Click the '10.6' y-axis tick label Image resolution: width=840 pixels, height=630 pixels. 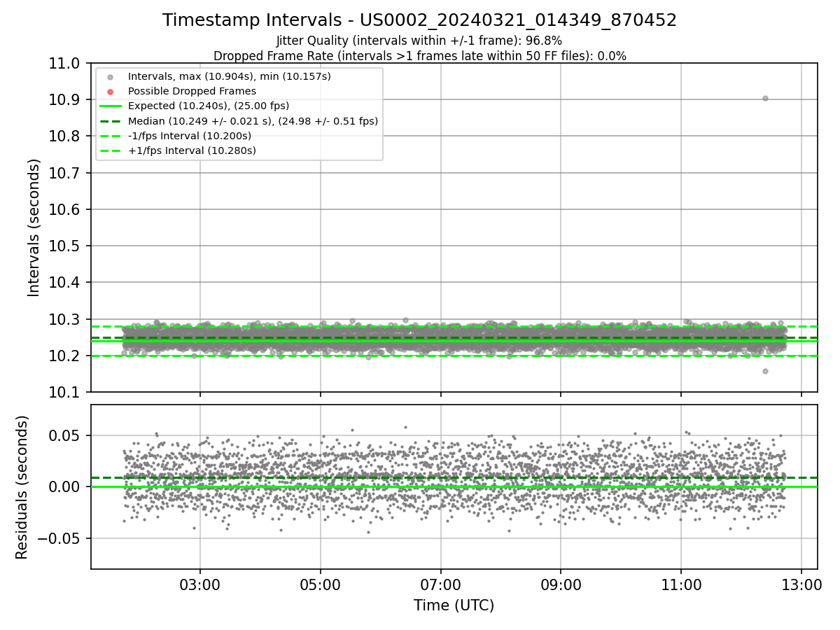[65, 209]
